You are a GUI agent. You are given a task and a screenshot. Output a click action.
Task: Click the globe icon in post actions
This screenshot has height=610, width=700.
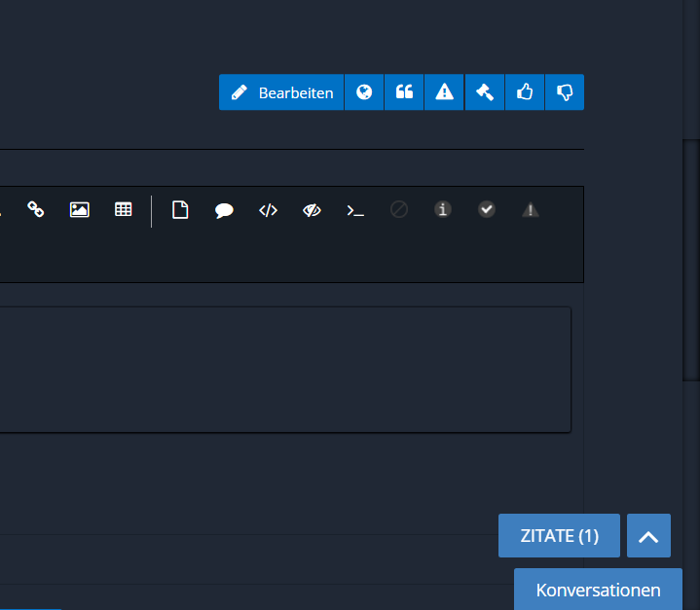[x=364, y=92]
